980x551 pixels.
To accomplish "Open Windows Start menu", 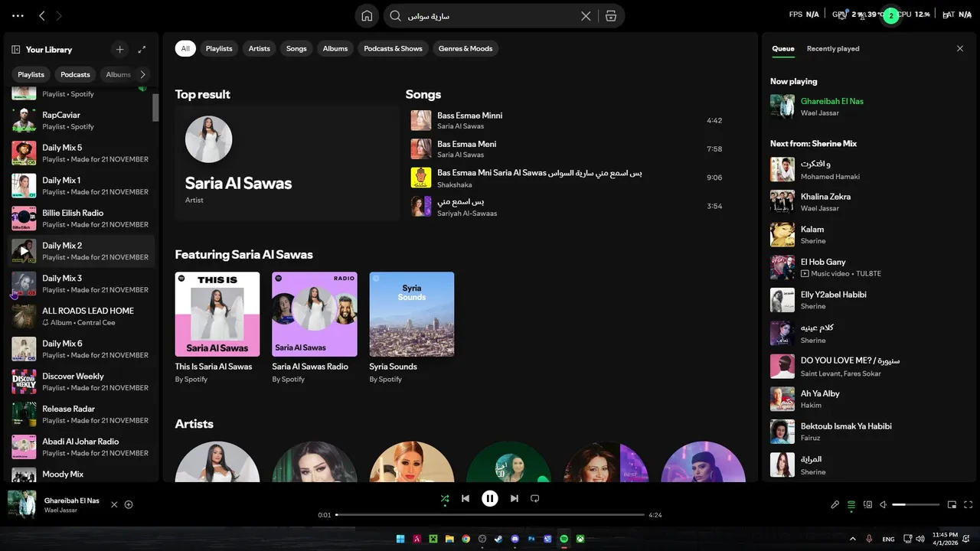I will pyautogui.click(x=400, y=539).
